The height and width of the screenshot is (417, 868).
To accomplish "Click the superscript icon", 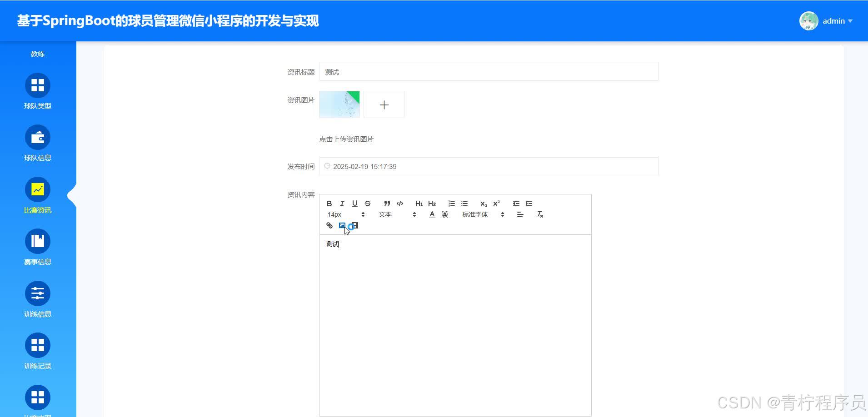I will [496, 204].
